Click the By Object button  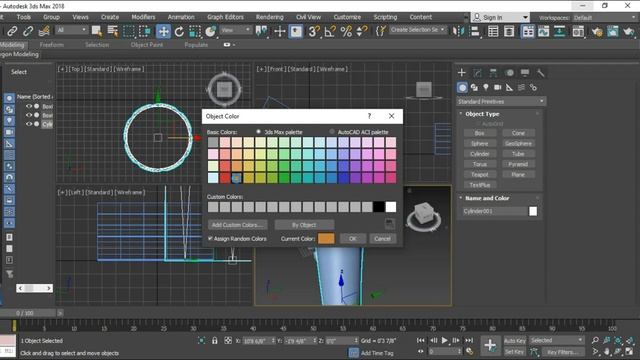pyautogui.click(x=304, y=225)
